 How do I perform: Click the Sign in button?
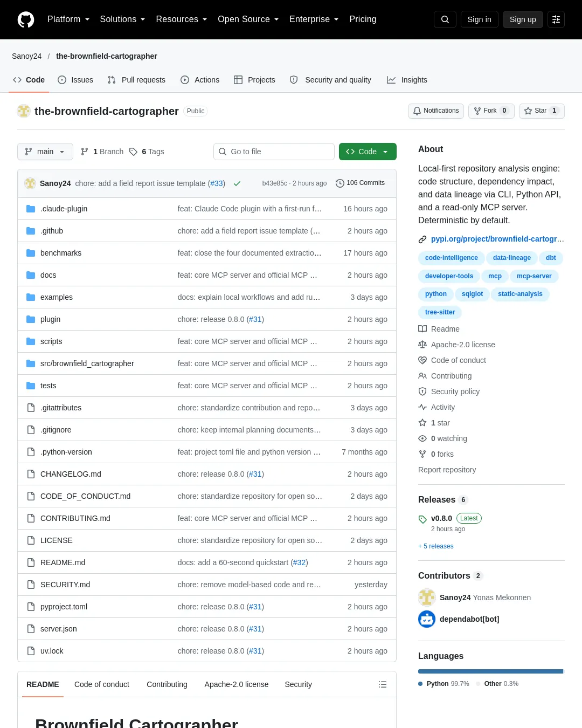[480, 19]
